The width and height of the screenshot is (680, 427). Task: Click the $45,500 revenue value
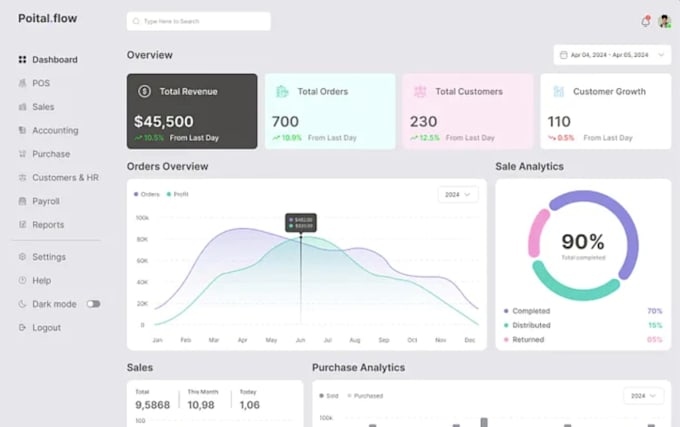[163, 121]
